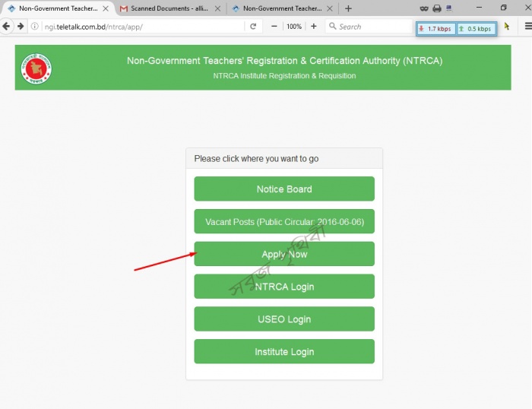532x409 pixels.
Task: Click the Apply Now button
Action: (x=284, y=254)
